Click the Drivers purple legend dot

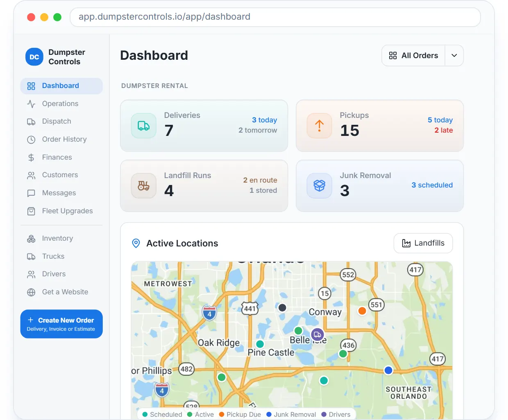[324, 414]
